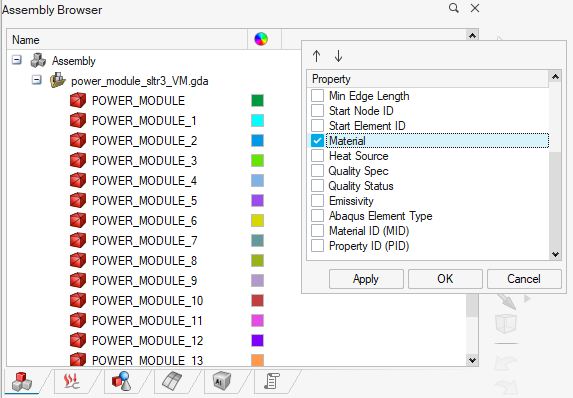Click the Property column header
Viewport: 573px width, 398px height.
(428, 79)
